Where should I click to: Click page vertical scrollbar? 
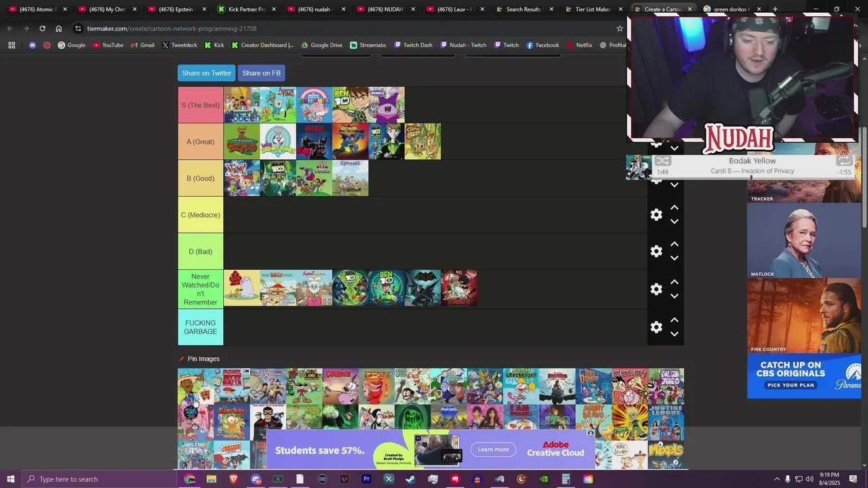pos(864,178)
